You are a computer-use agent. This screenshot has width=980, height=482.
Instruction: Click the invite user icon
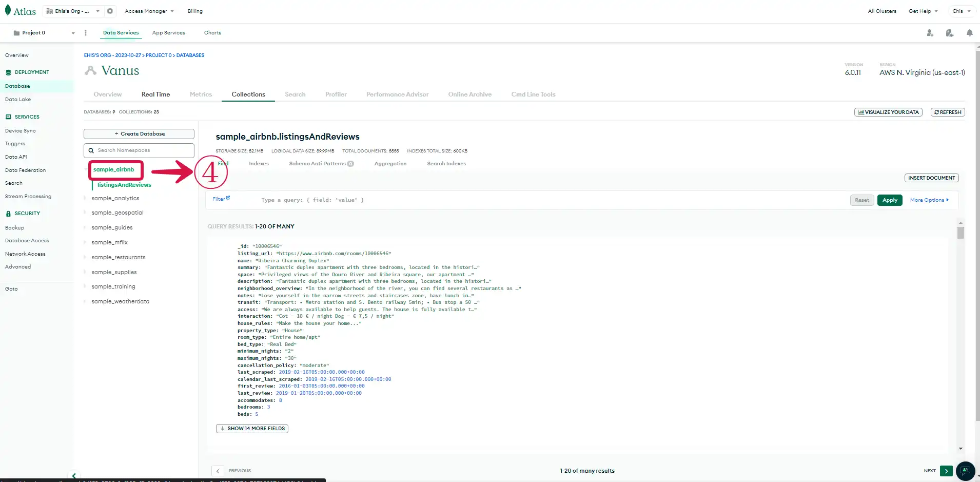click(x=930, y=33)
